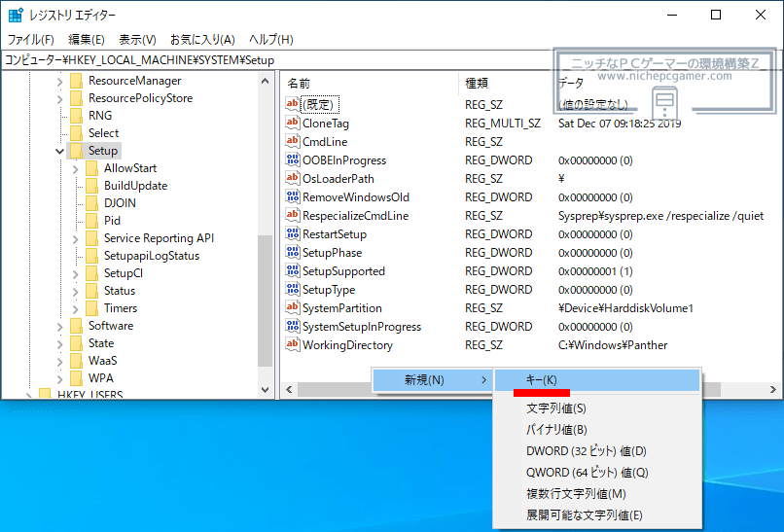Select the RNG folder icon

pyautogui.click(x=77, y=116)
